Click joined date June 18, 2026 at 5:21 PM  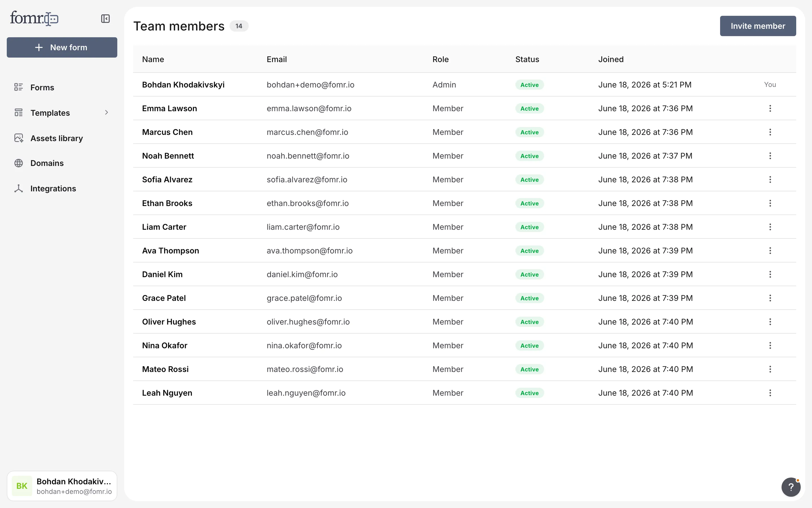pyautogui.click(x=645, y=85)
